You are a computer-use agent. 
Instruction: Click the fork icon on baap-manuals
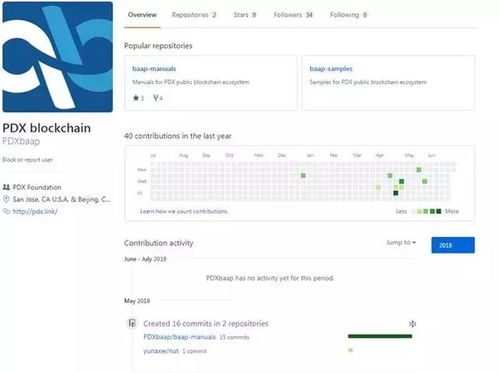point(156,98)
